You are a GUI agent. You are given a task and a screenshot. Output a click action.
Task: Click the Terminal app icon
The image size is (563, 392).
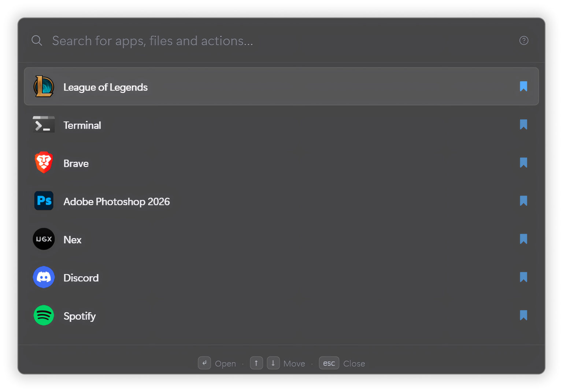[44, 125]
